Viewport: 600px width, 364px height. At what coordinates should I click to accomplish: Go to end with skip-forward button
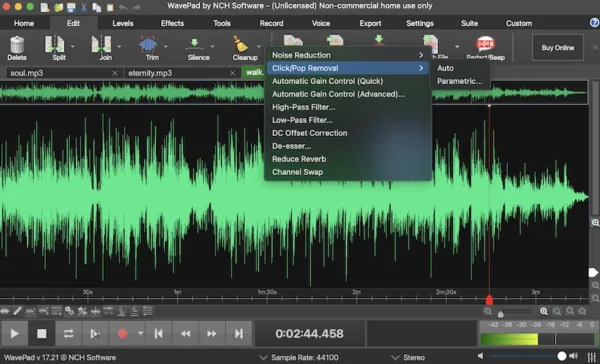(x=238, y=334)
